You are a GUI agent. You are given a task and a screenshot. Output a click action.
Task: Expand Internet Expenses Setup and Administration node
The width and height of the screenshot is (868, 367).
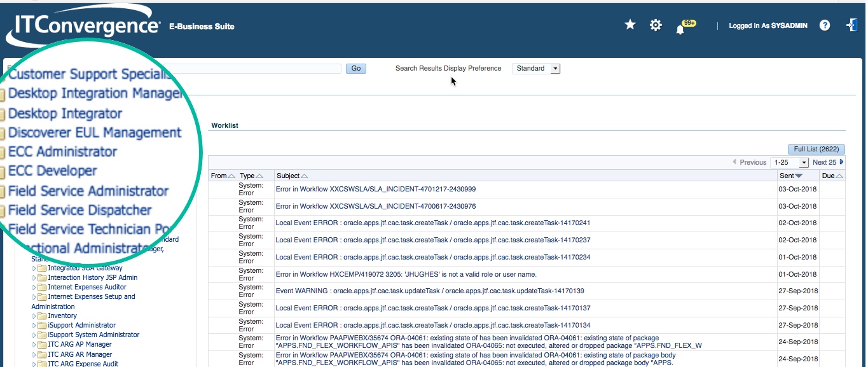[34, 297]
